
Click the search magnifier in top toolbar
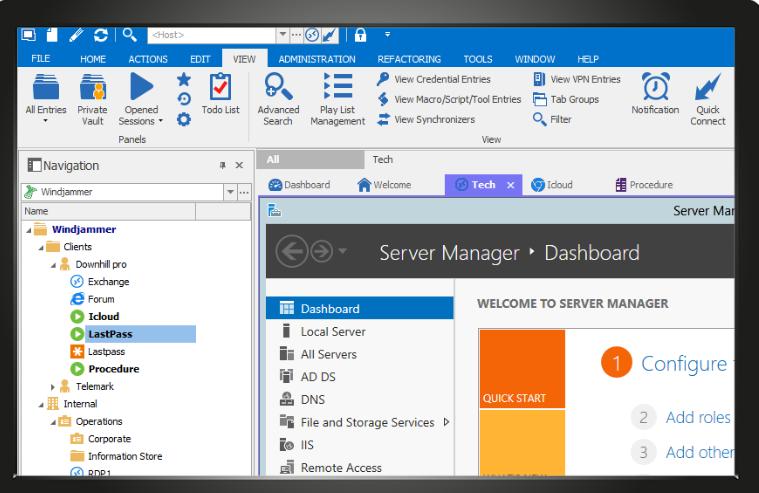click(129, 35)
